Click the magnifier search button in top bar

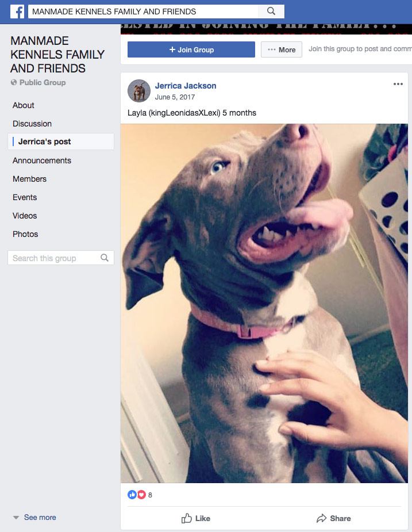click(271, 11)
